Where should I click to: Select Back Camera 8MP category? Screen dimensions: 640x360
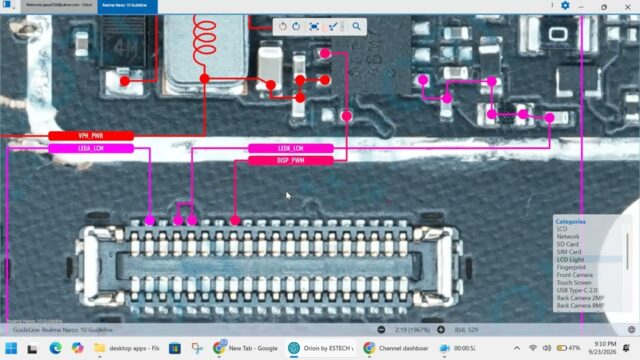[x=580, y=306]
